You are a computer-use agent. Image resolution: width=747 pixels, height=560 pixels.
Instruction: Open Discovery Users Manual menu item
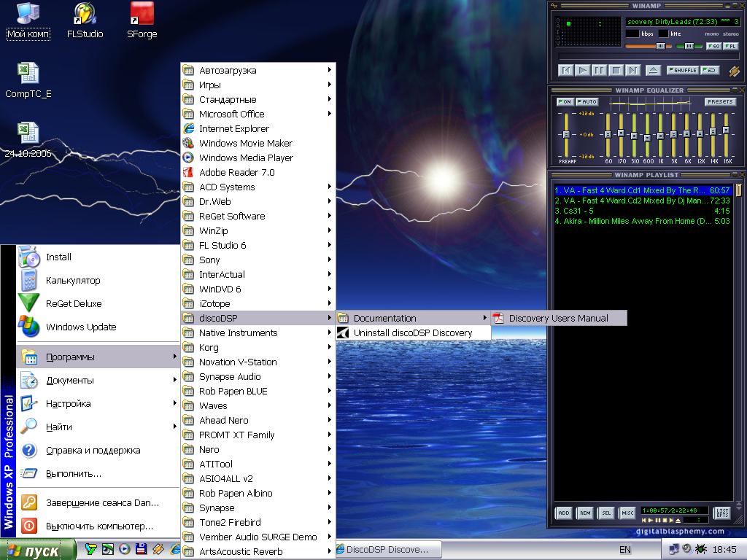(558, 318)
